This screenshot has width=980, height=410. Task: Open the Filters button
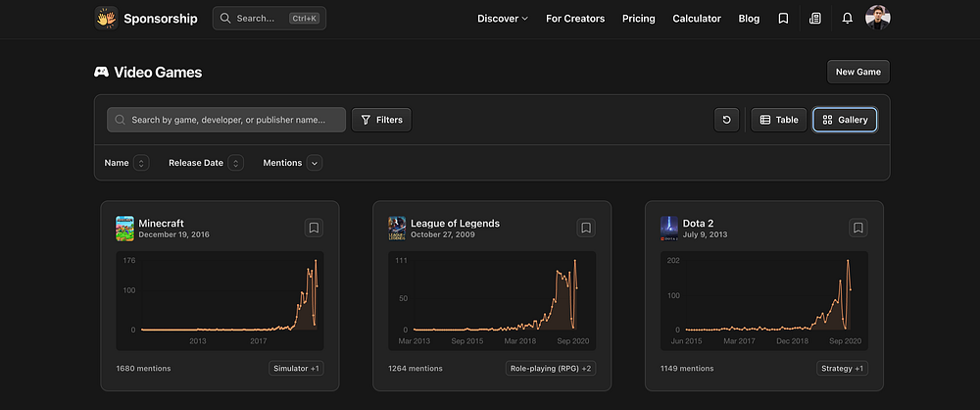381,120
